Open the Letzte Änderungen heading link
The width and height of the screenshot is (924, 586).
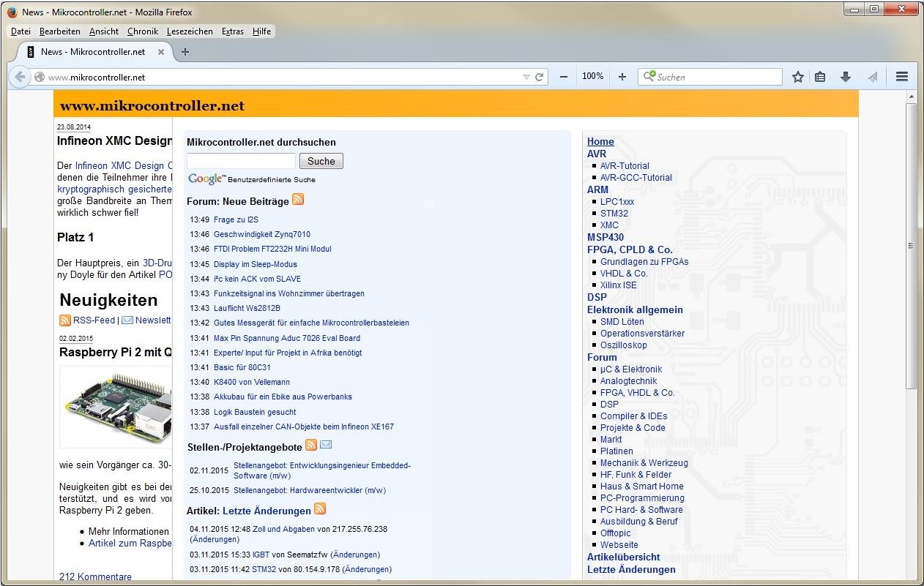pos(267,511)
